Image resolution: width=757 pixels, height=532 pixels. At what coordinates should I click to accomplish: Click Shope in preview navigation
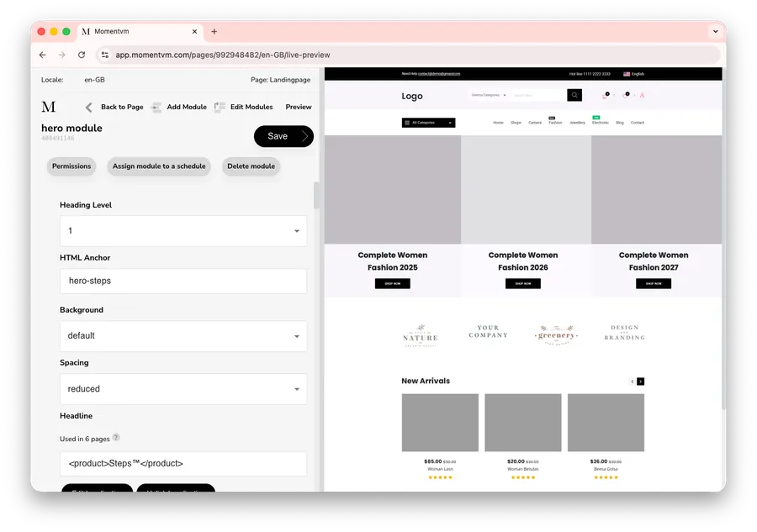click(516, 123)
